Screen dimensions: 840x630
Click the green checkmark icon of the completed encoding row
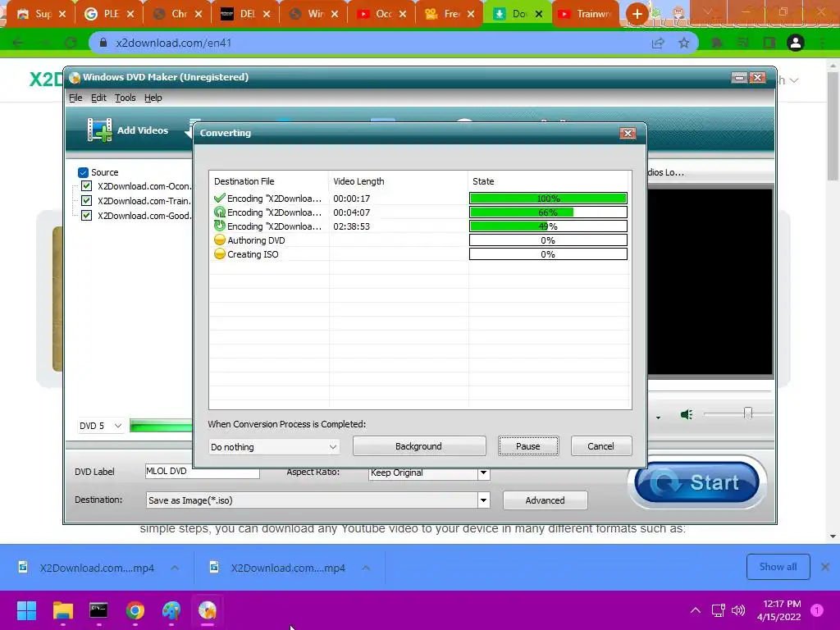(219, 199)
